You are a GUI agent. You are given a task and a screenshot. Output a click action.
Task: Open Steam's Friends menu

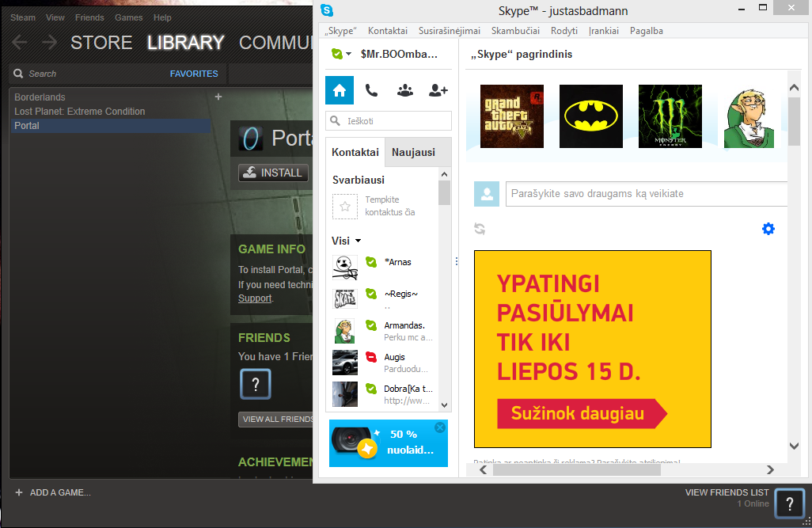pos(89,17)
